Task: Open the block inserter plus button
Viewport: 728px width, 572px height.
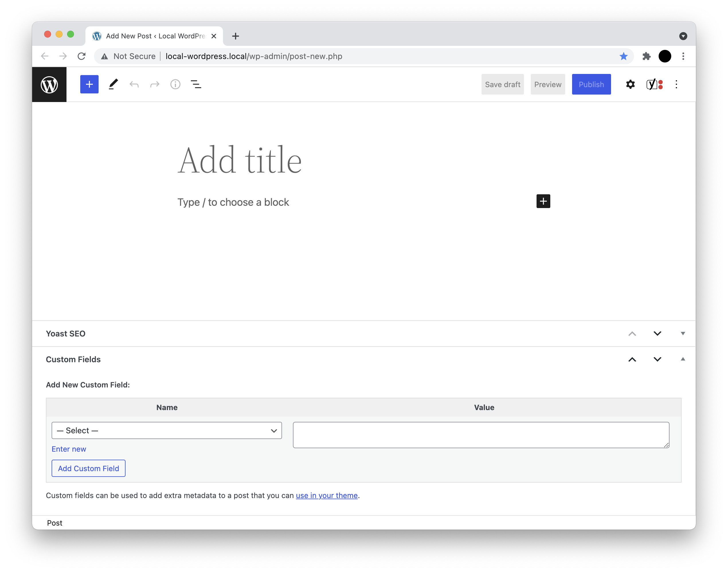Action: (x=89, y=84)
